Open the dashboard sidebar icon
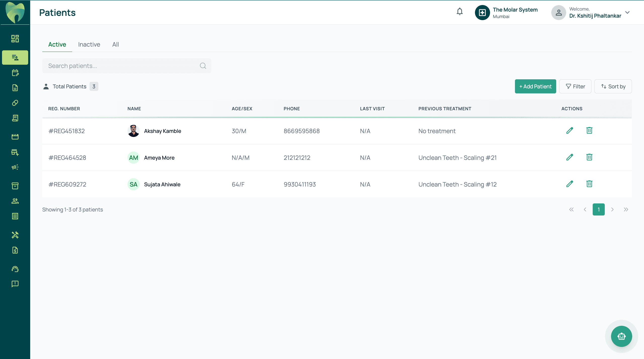 [15, 39]
